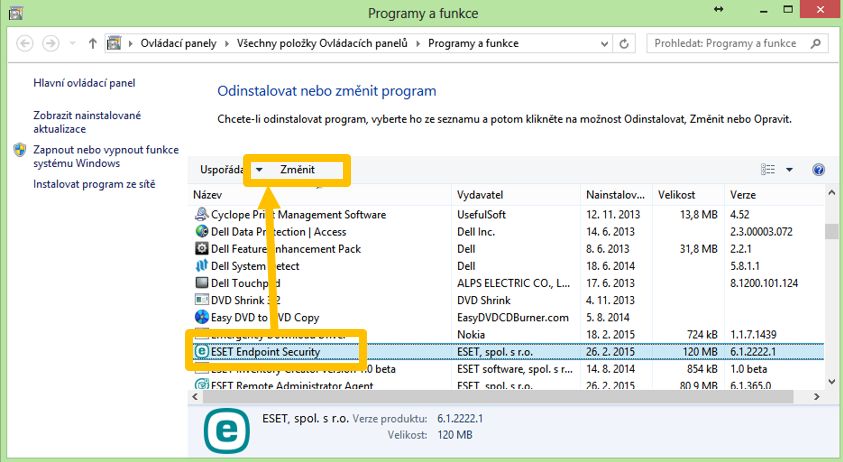Click the 8.1200.101.124 version cell
The height and width of the screenshot is (462, 843).
tap(764, 283)
